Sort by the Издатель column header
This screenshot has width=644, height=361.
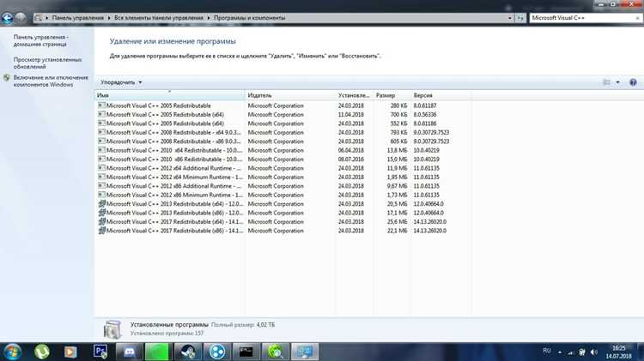point(290,95)
